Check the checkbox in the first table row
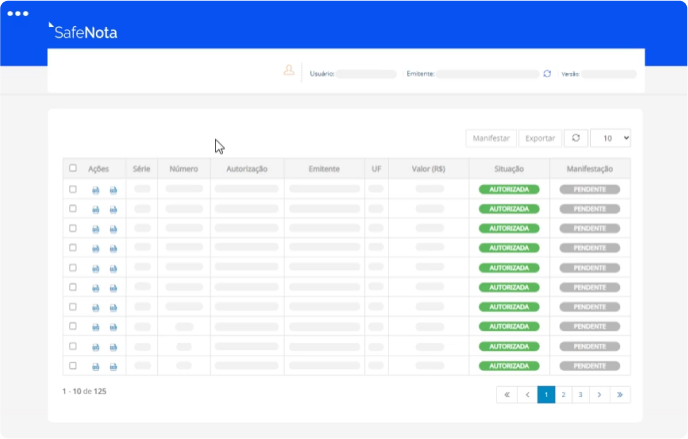 pos(72,189)
